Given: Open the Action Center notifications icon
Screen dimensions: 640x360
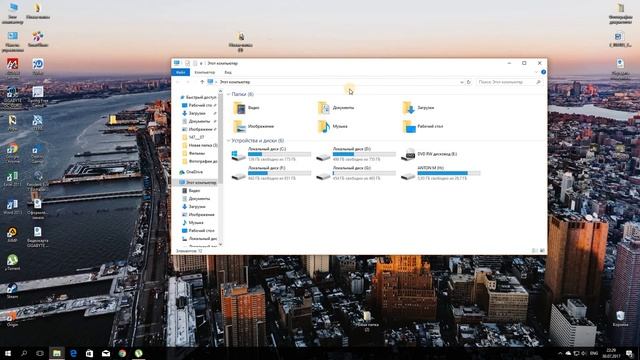Looking at the screenshot, I should [629, 353].
